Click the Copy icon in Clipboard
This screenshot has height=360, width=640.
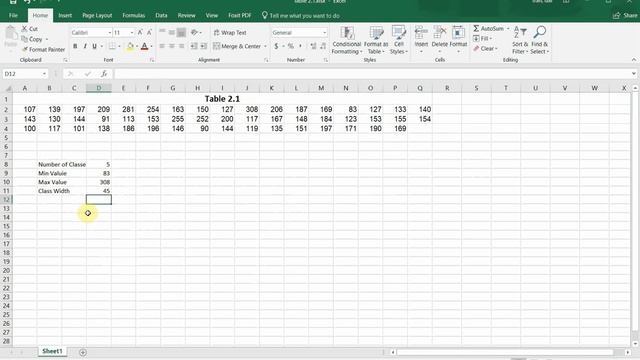tap(24, 39)
